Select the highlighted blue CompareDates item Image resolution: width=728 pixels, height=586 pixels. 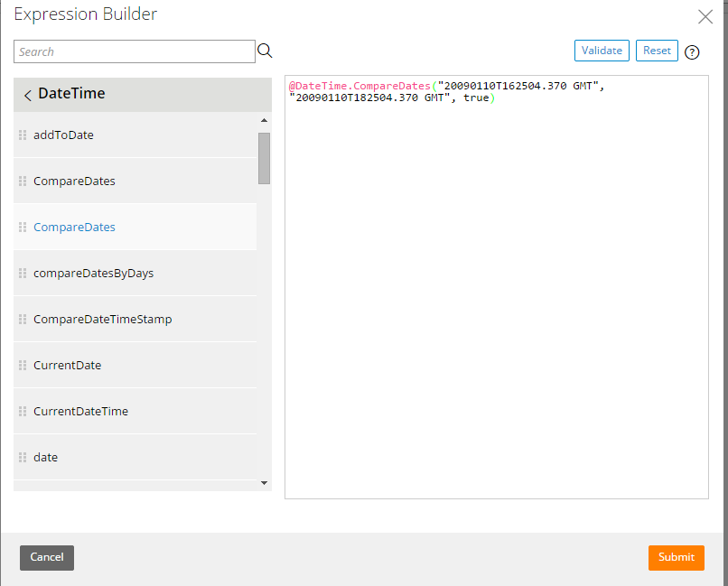pos(74,228)
